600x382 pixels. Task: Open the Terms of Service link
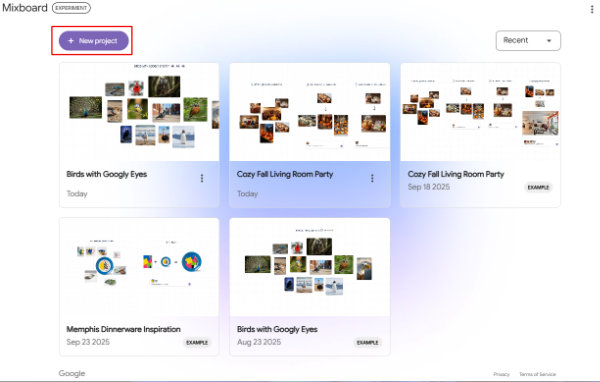(x=537, y=374)
